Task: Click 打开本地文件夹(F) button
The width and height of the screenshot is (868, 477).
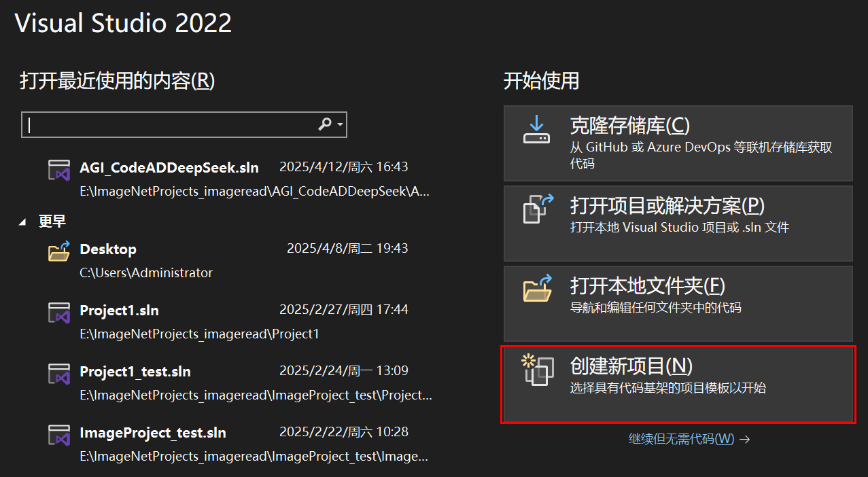Action: pos(678,303)
